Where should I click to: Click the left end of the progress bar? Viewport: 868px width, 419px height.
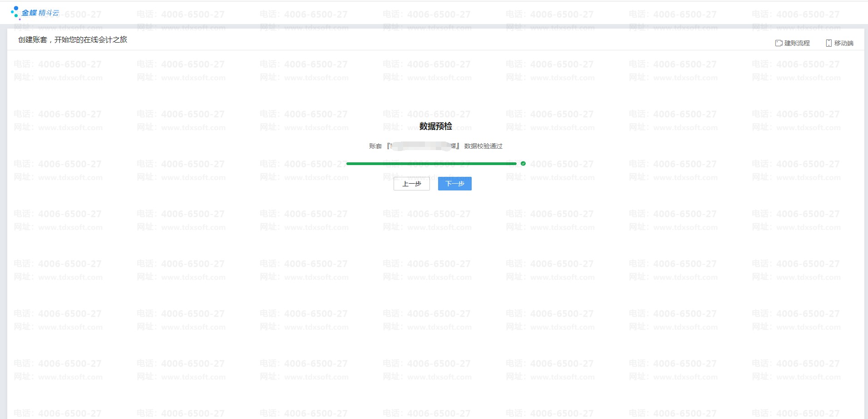click(349, 164)
